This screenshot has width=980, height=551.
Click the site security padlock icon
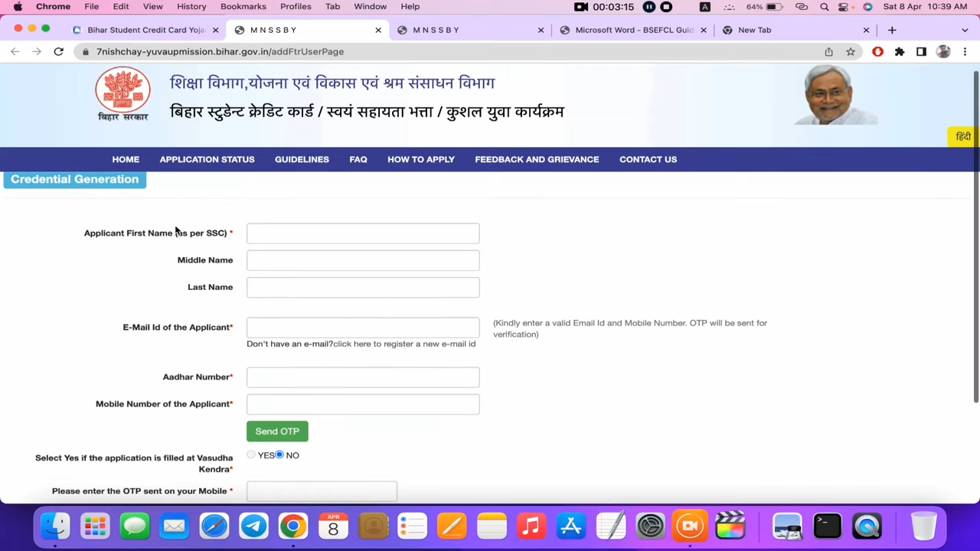(87, 51)
